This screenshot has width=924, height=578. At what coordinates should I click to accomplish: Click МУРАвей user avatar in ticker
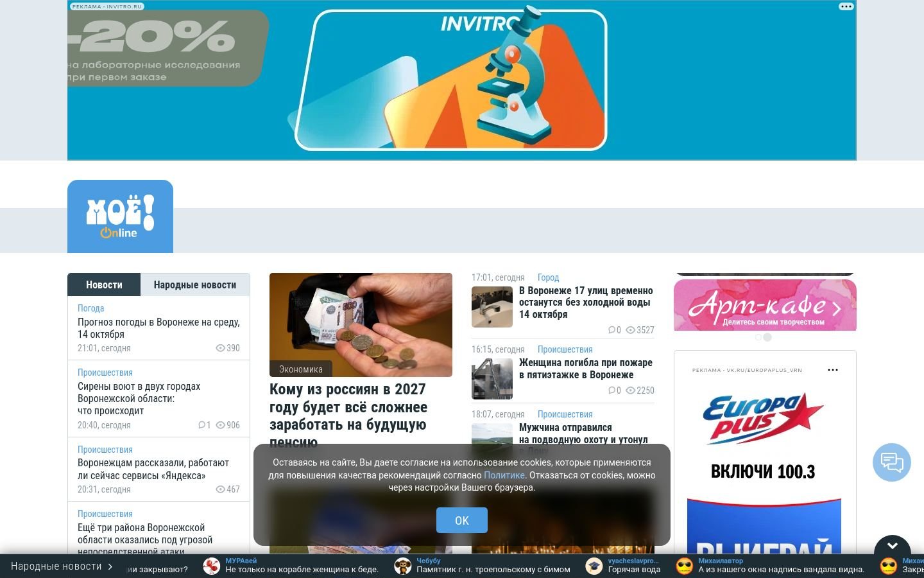212,566
